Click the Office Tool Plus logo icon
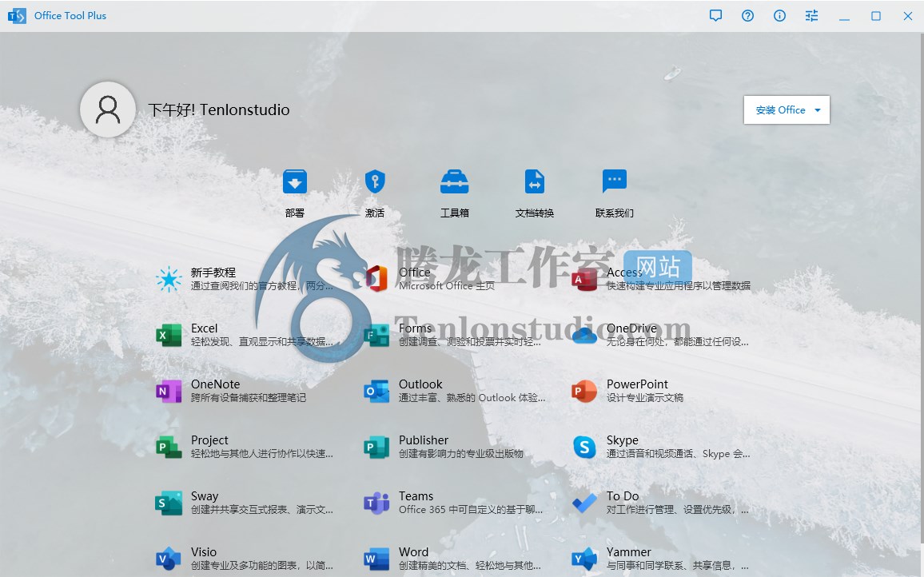 tap(17, 16)
